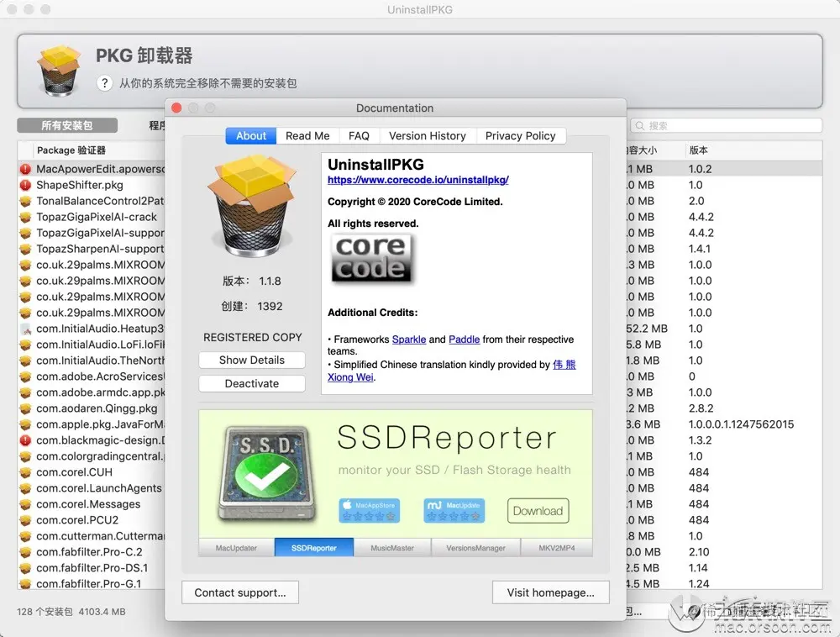The height and width of the screenshot is (637, 840).
Task: Switch to the About tab
Action: 250,136
